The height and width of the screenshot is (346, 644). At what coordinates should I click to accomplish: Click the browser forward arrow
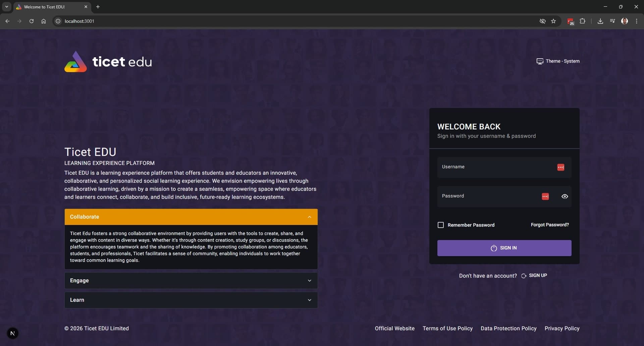click(19, 21)
